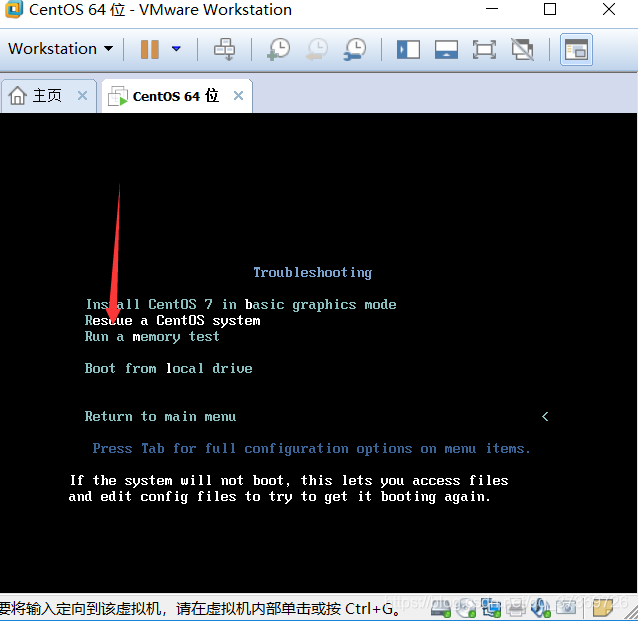Click the Press Tab for full configuration hint
Viewport: 638px width, 621px height.
312,448
